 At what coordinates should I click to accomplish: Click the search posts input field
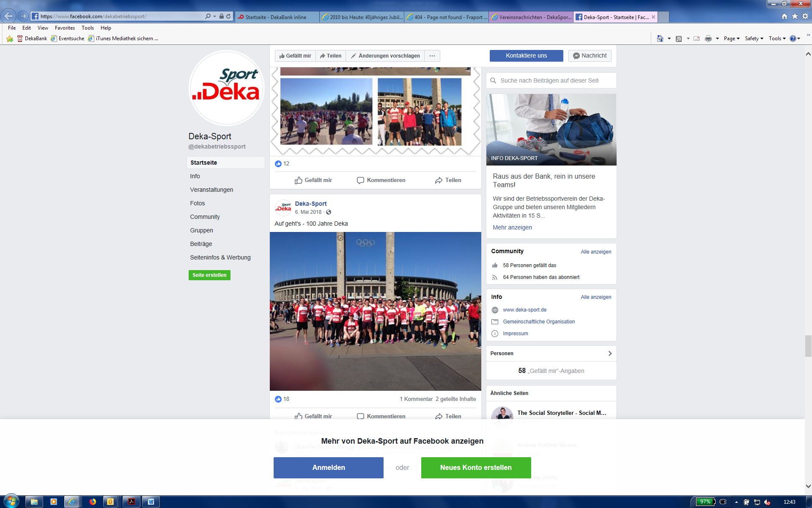click(550, 80)
